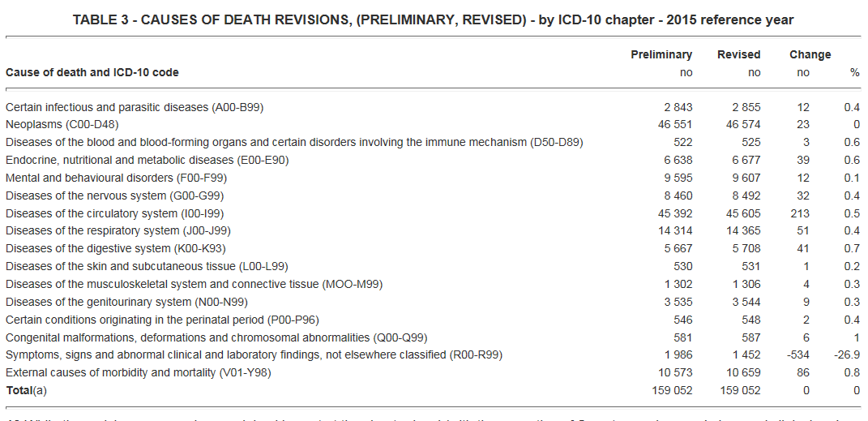Viewport: 868px width, 421px height.
Task: Click the "Change" column header
Action: 810,55
